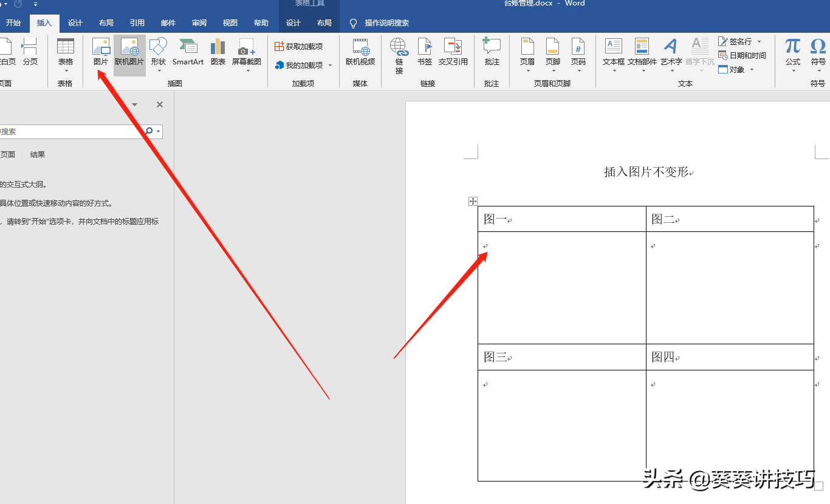The height and width of the screenshot is (504, 830).
Task: Expand the 文档部件 quick parts dropdown
Action: click(x=642, y=71)
